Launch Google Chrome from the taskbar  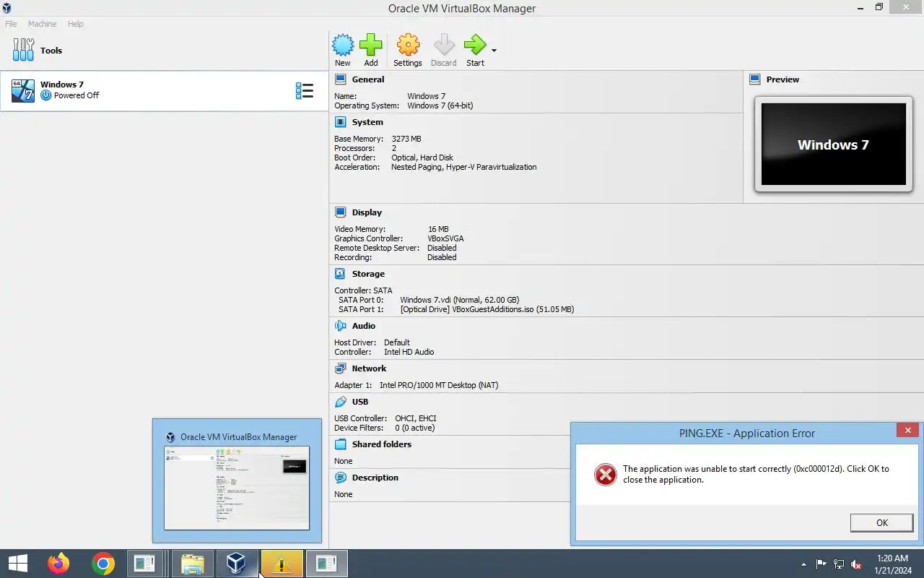(x=103, y=564)
